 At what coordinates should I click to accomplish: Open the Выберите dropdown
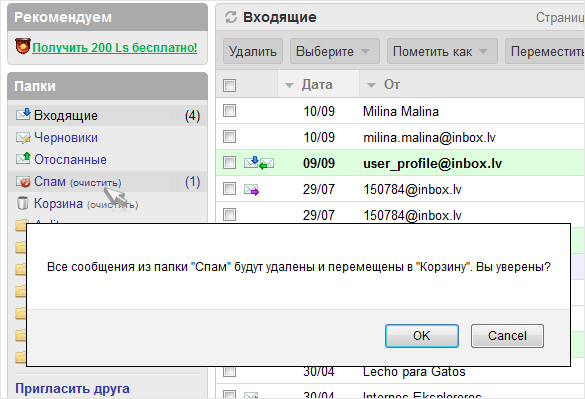335,51
